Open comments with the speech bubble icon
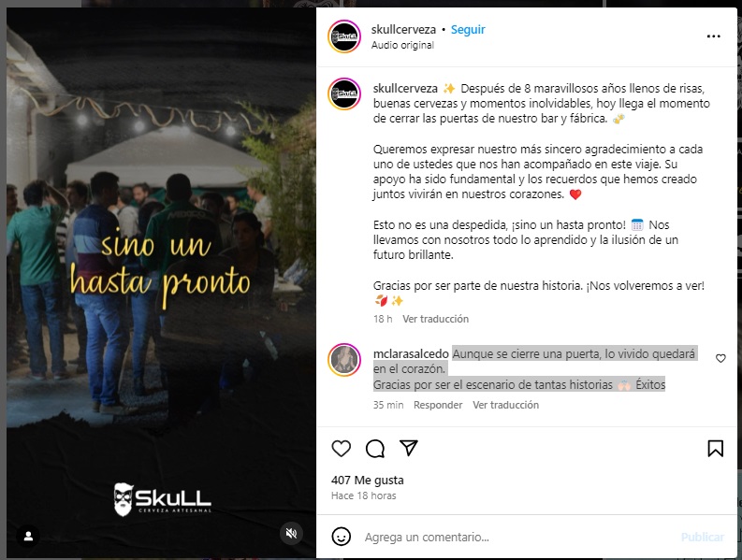The width and height of the screenshot is (742, 560). (375, 449)
